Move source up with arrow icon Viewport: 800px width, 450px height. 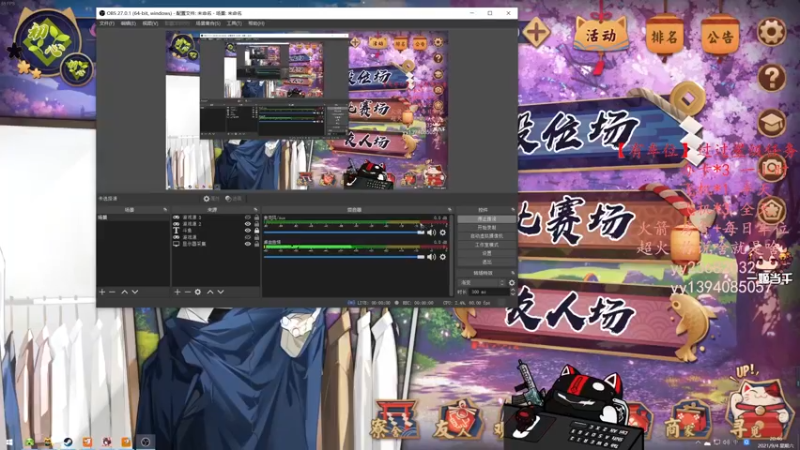pyautogui.click(x=210, y=292)
